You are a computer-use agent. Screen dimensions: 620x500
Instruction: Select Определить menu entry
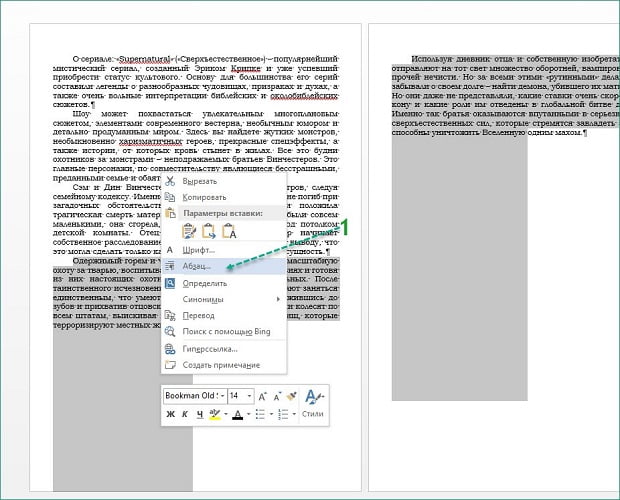pos(224,283)
